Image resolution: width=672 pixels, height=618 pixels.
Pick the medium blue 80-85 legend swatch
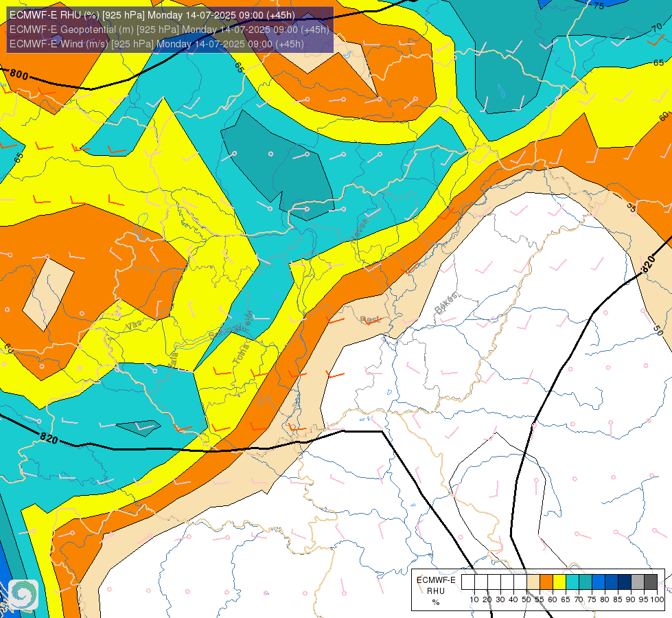pos(612,582)
